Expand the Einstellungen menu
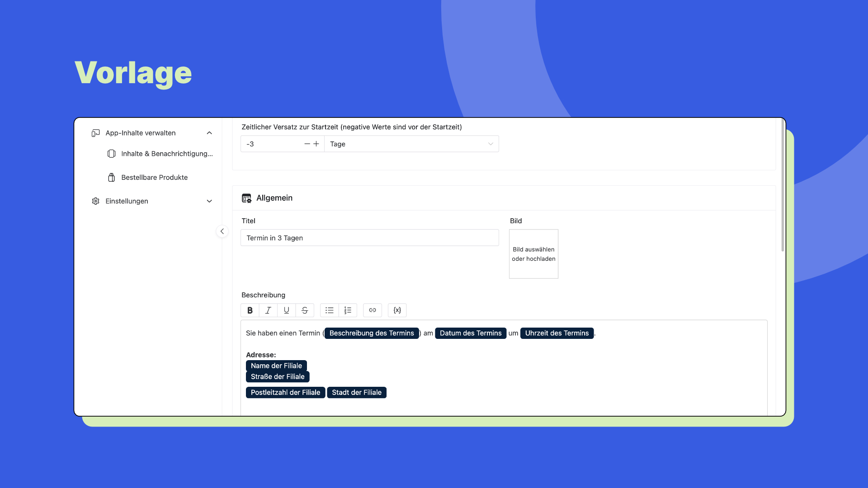This screenshot has height=488, width=868. [x=209, y=201]
